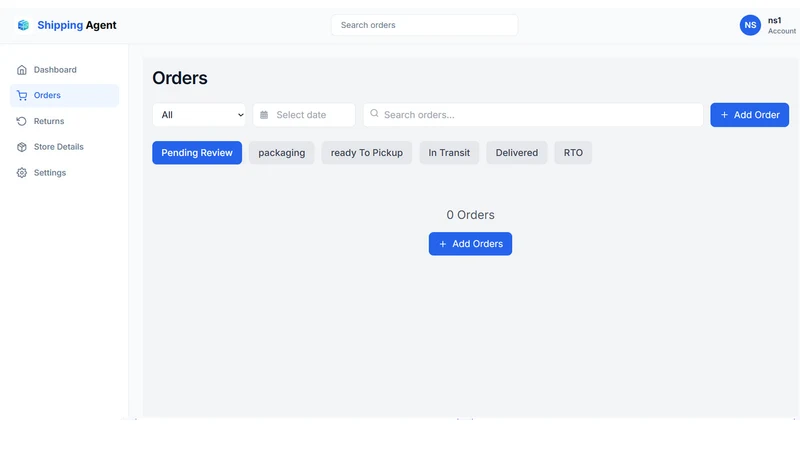This screenshot has width=800, height=450.
Task: Switch to the ready To Pickup tab
Action: [x=367, y=153]
